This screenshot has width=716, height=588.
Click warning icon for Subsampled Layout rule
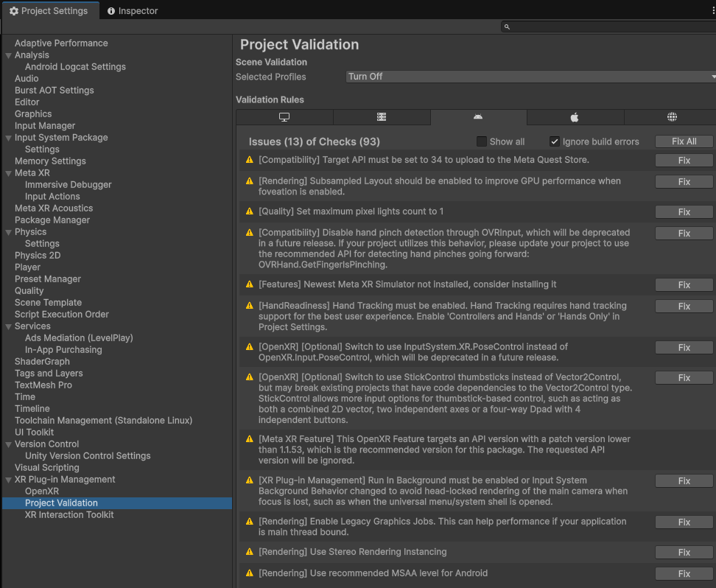249,181
